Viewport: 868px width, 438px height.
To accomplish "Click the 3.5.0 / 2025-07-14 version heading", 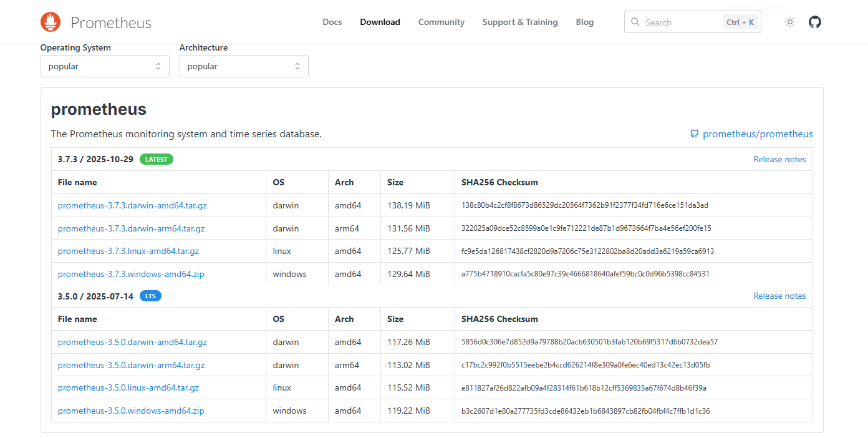I will (x=95, y=296).
